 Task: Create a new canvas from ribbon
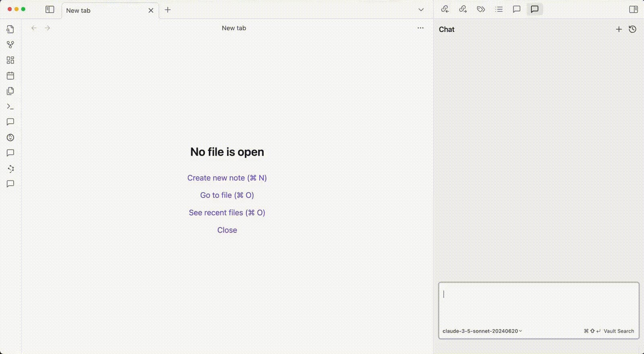pos(10,60)
